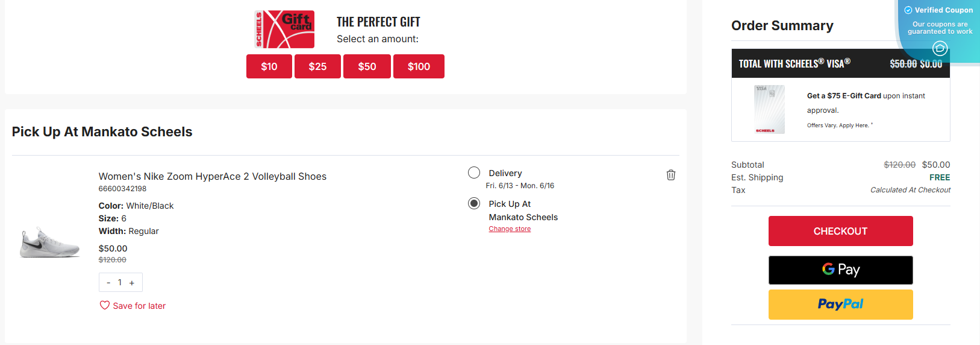Pay using the PayPal button
The width and height of the screenshot is (980, 345).
[840, 304]
